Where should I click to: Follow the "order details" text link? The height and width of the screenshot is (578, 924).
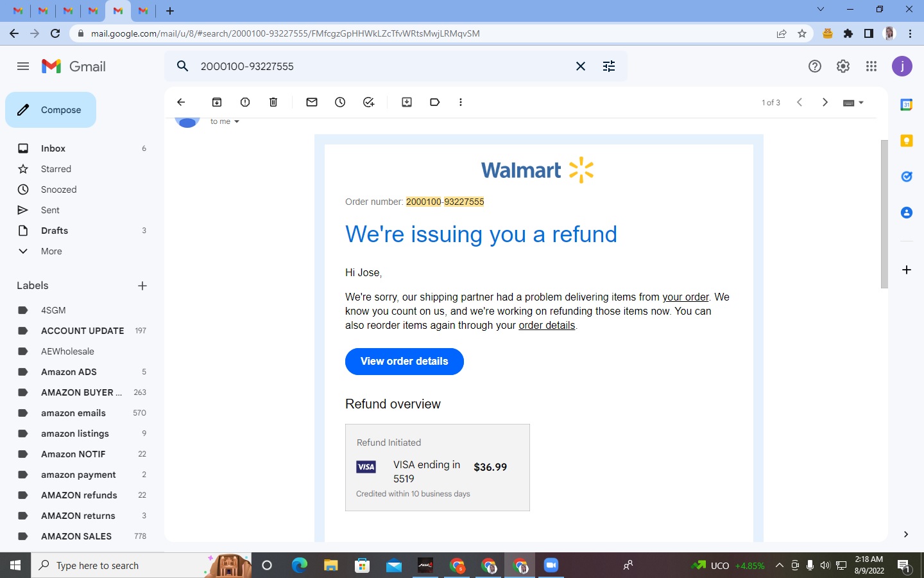click(x=547, y=325)
